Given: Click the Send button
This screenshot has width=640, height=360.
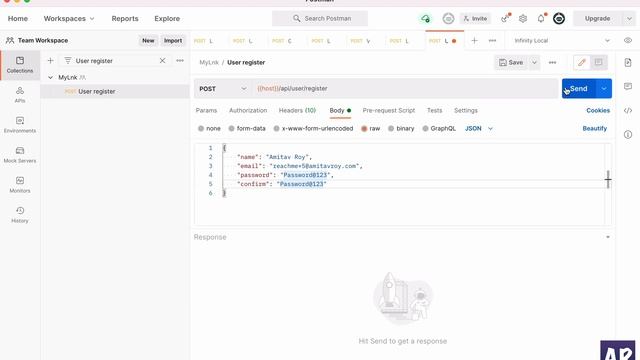Looking at the screenshot, I should (579, 89).
